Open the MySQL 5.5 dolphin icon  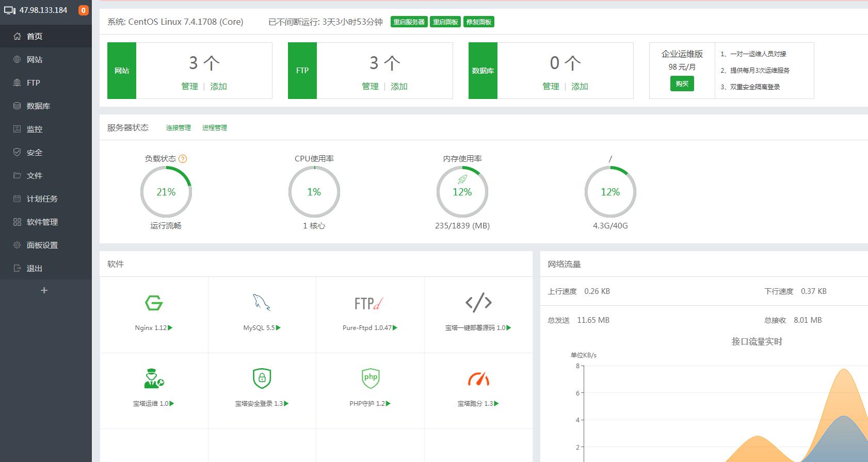[x=262, y=303]
